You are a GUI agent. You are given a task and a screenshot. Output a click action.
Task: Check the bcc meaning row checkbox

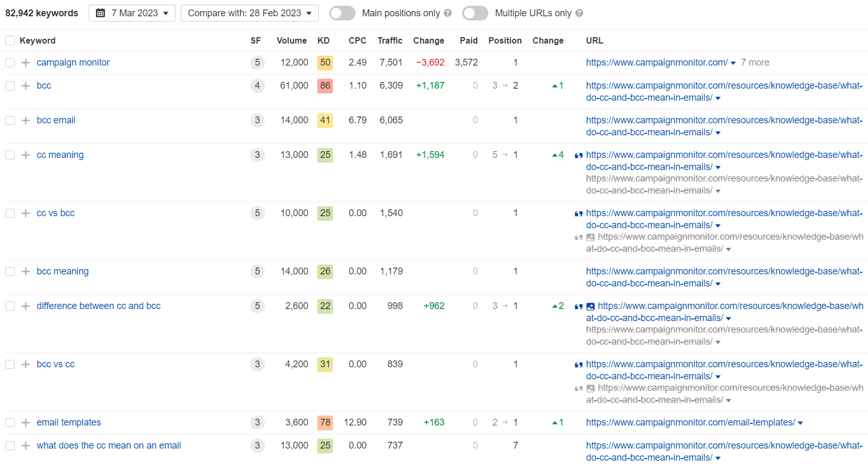click(x=10, y=271)
